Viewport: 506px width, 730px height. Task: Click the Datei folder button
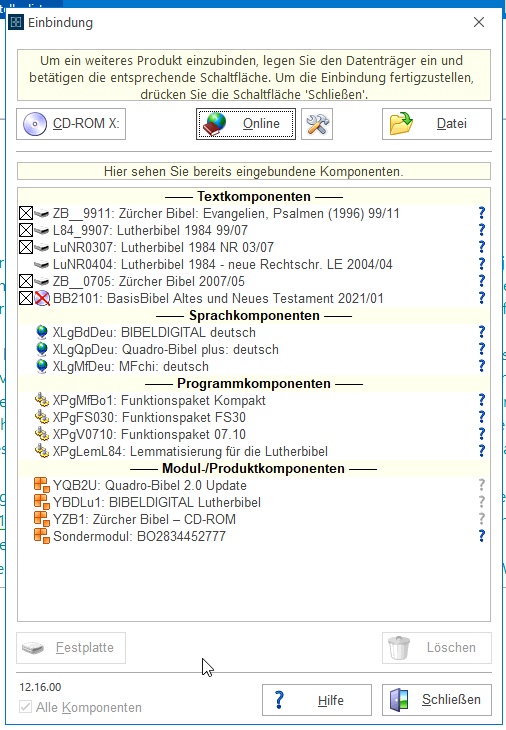point(437,124)
